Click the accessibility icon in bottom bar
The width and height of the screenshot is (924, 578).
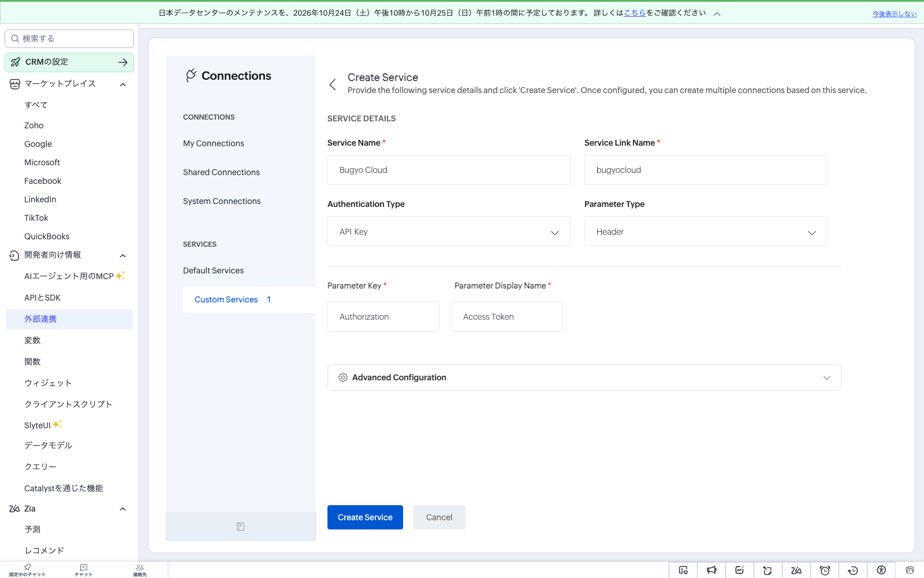881,570
